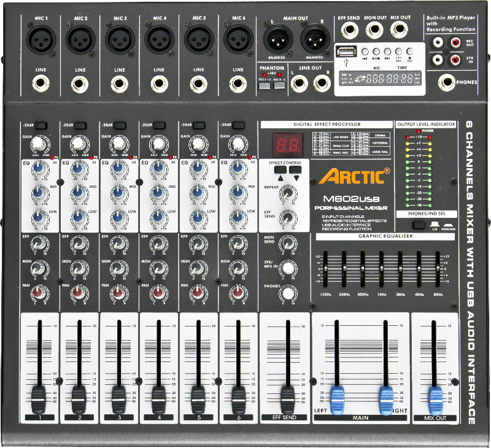This screenshot has height=448, width=491.
Task: Click the effect control up arrow button
Action: pyautogui.click(x=280, y=170)
